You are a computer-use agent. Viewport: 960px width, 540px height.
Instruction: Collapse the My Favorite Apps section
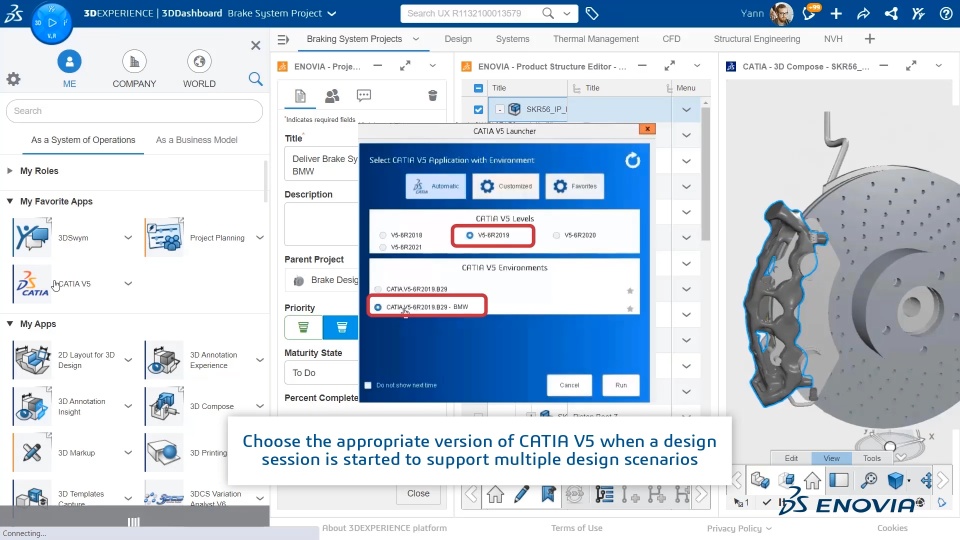pos(10,201)
